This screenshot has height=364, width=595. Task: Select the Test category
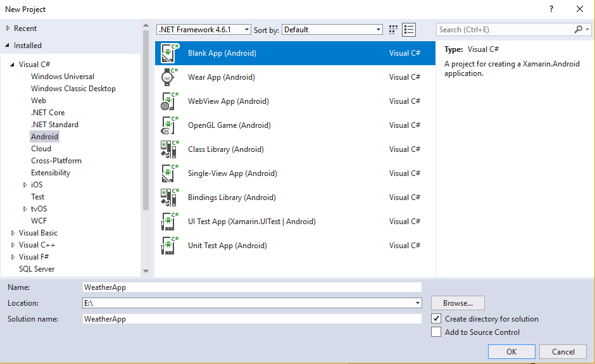click(37, 197)
